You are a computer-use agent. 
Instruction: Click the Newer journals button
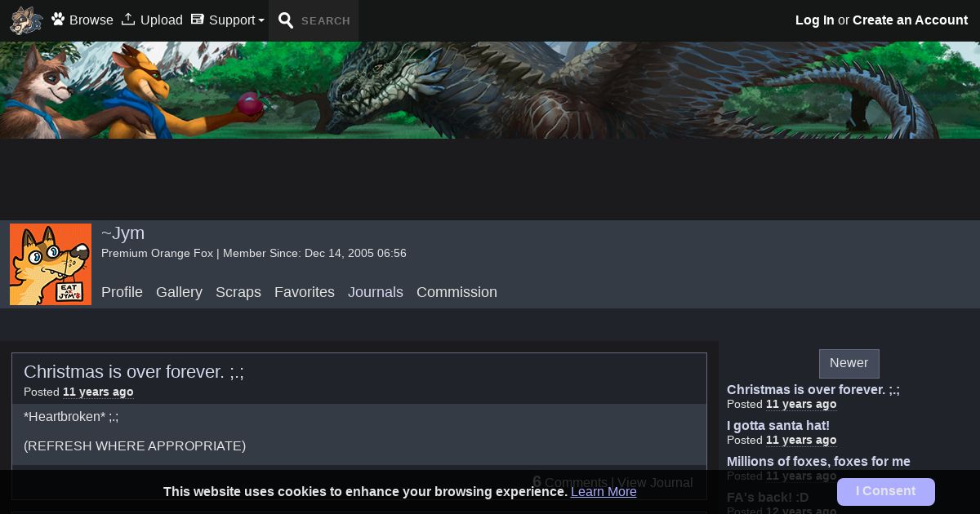[x=849, y=363]
